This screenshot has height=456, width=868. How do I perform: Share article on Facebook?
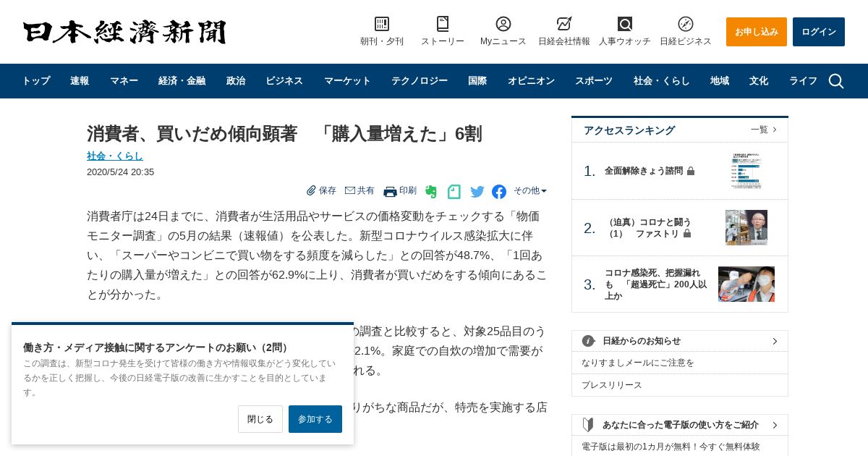click(x=499, y=192)
